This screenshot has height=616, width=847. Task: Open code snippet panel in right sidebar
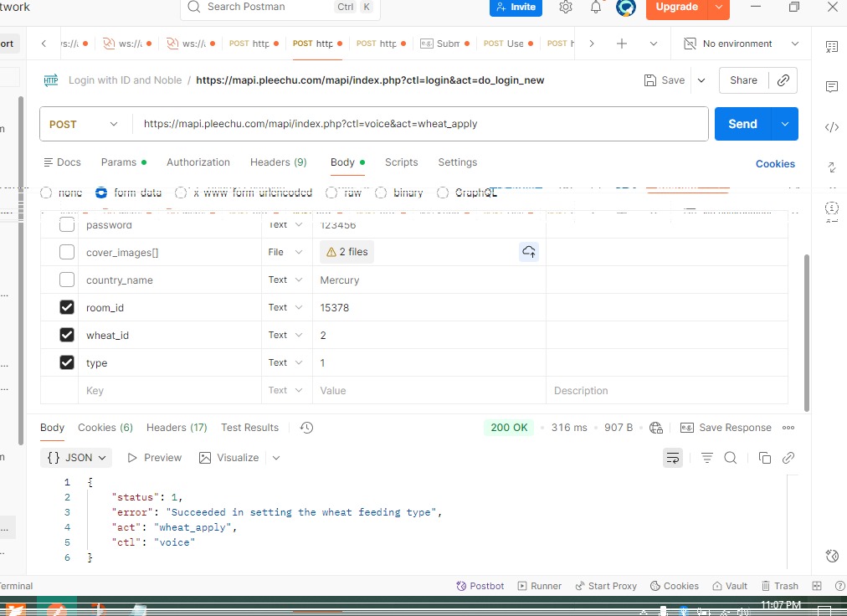(831, 127)
